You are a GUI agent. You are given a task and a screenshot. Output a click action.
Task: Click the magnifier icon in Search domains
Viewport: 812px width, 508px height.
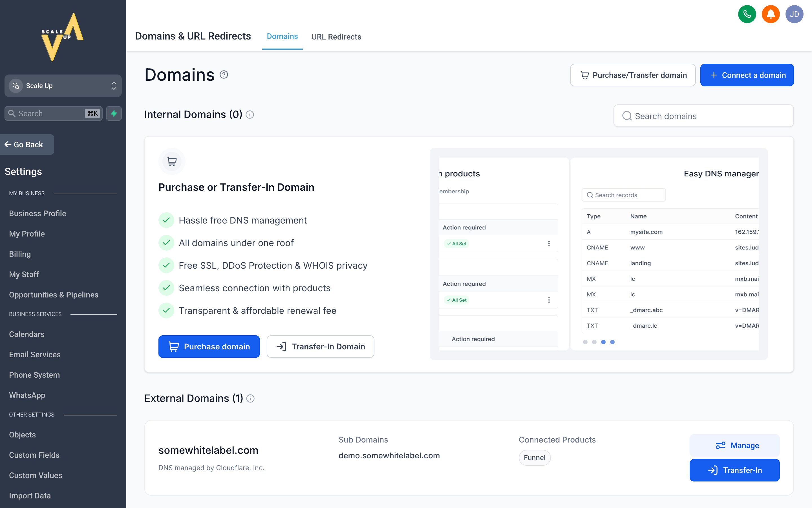pos(627,116)
